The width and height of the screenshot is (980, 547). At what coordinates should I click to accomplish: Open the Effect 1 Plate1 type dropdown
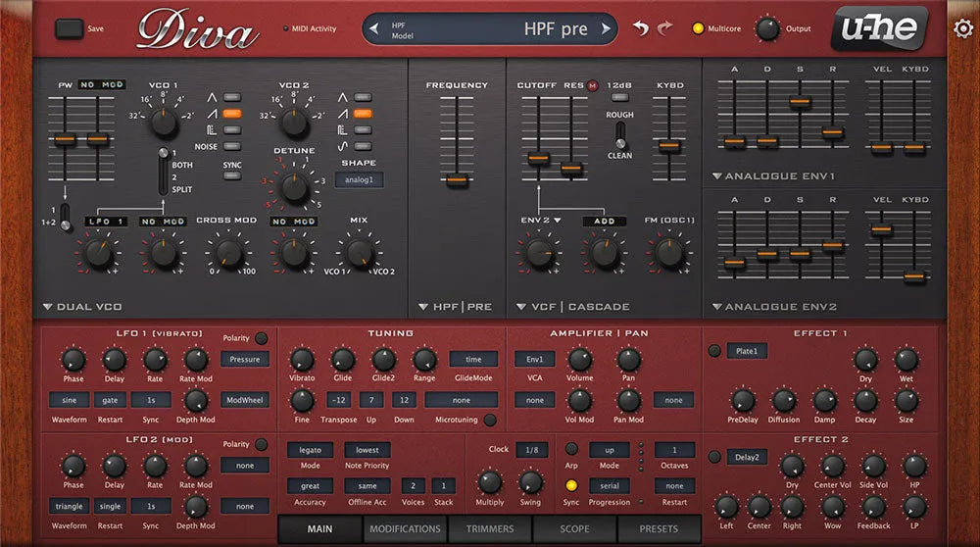click(x=747, y=351)
